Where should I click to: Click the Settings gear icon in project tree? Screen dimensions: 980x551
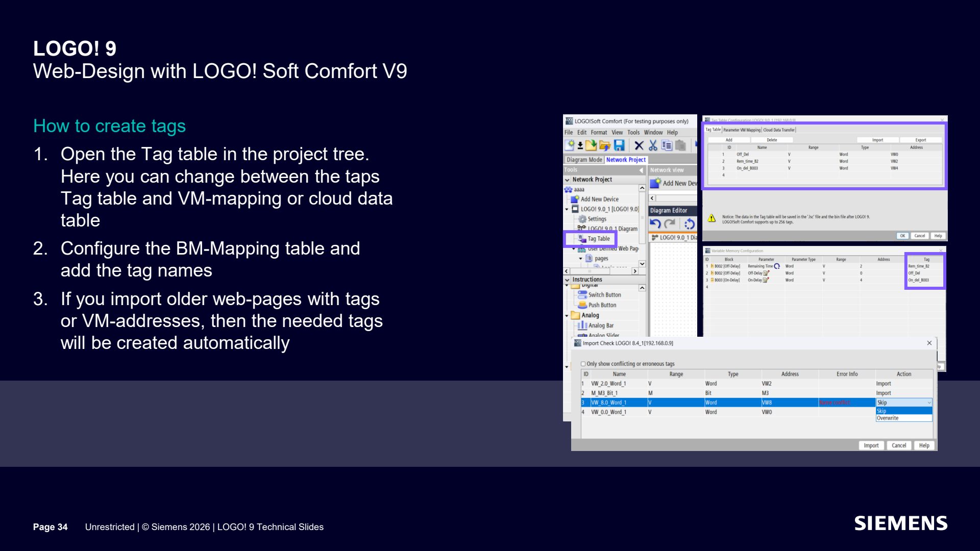coord(582,219)
